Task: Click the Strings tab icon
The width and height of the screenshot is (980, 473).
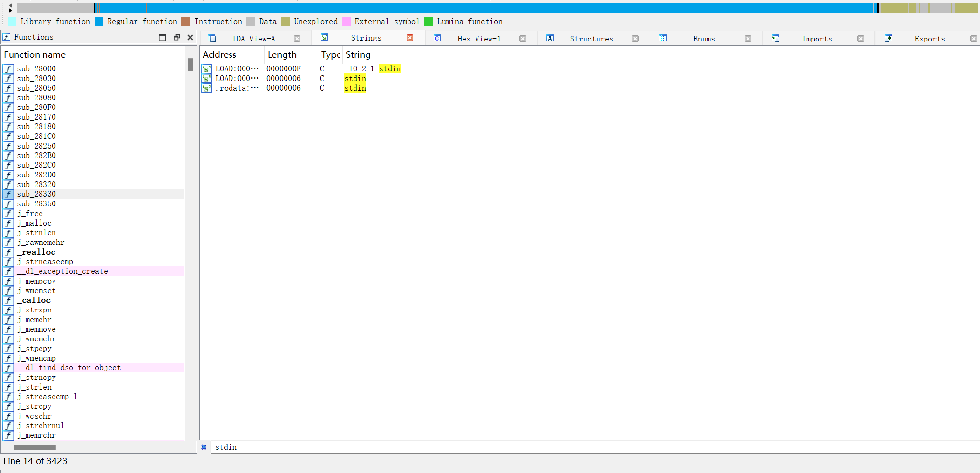Action: point(325,37)
